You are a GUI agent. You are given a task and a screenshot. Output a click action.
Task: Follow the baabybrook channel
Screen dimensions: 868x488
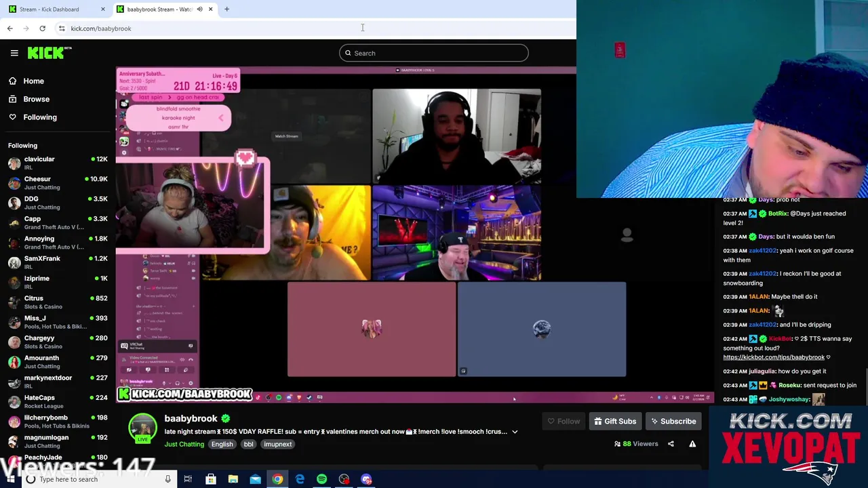coord(564,421)
